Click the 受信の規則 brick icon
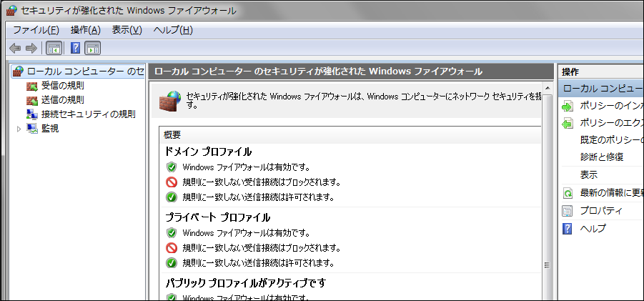This screenshot has height=301, width=644. click(32, 87)
